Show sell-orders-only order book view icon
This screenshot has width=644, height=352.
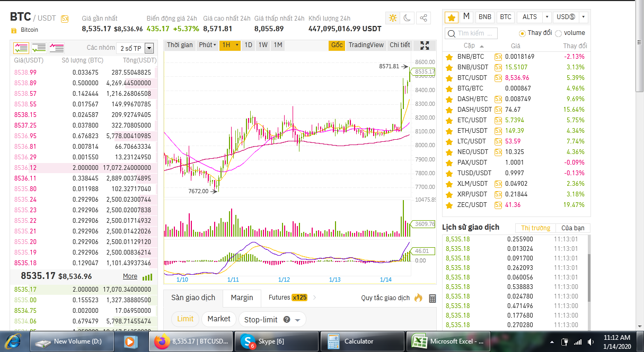click(x=57, y=48)
